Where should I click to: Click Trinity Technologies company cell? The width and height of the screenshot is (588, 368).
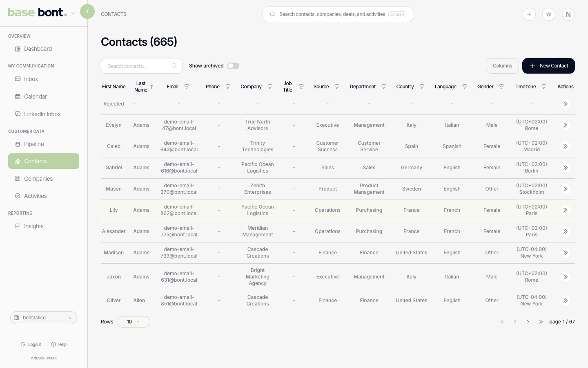tap(258, 146)
